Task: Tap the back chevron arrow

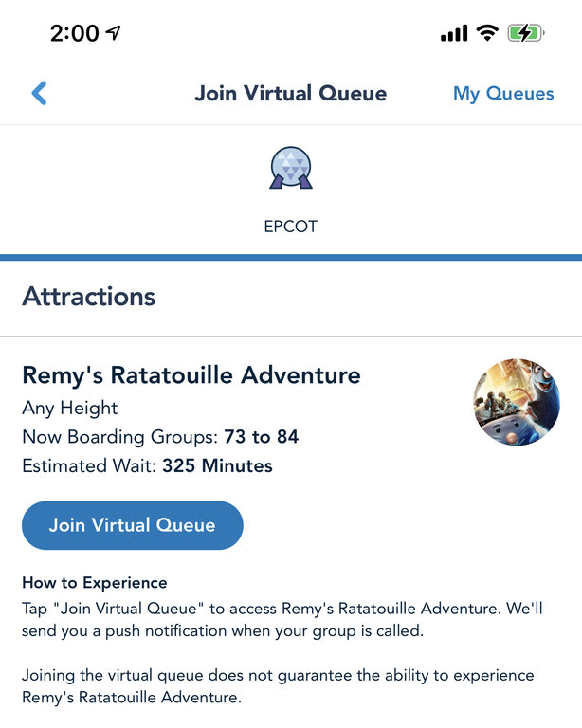Action: pos(39,93)
